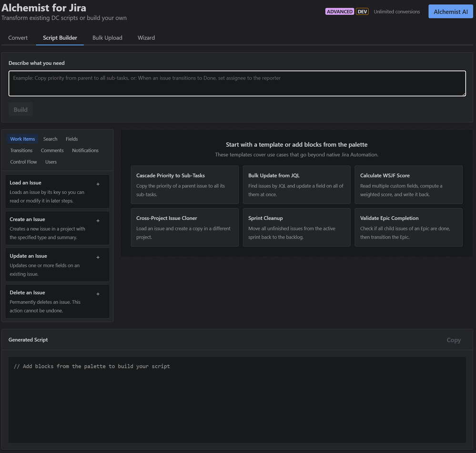Click the Update an Issue block title
The height and width of the screenshot is (453, 476).
[x=28, y=256]
